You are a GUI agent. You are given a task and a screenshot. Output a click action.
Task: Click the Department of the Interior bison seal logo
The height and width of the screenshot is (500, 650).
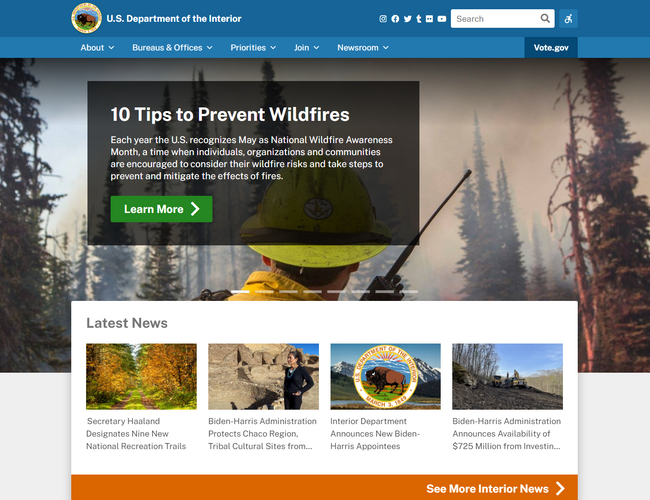pos(86,18)
